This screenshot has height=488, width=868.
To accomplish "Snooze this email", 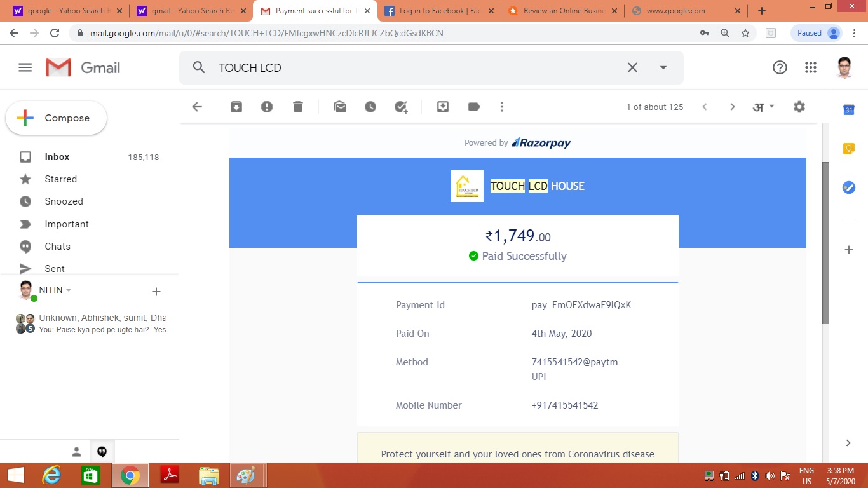I will pyautogui.click(x=370, y=107).
